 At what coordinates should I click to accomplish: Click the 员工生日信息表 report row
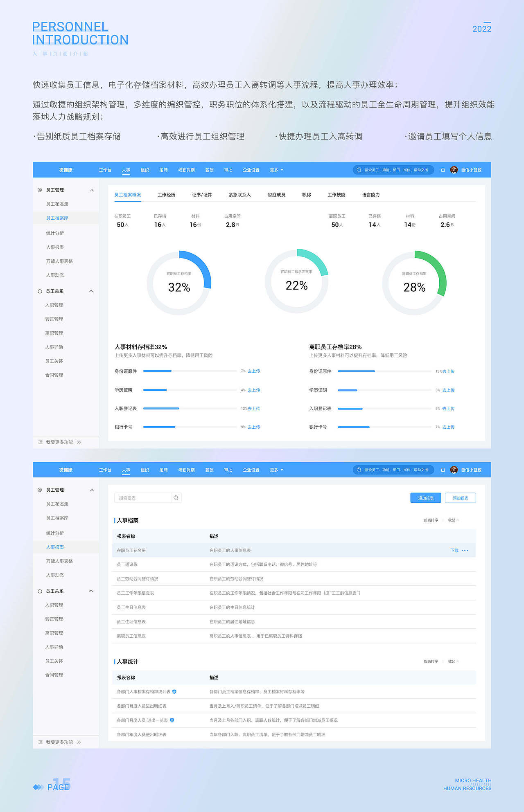coord(294,607)
